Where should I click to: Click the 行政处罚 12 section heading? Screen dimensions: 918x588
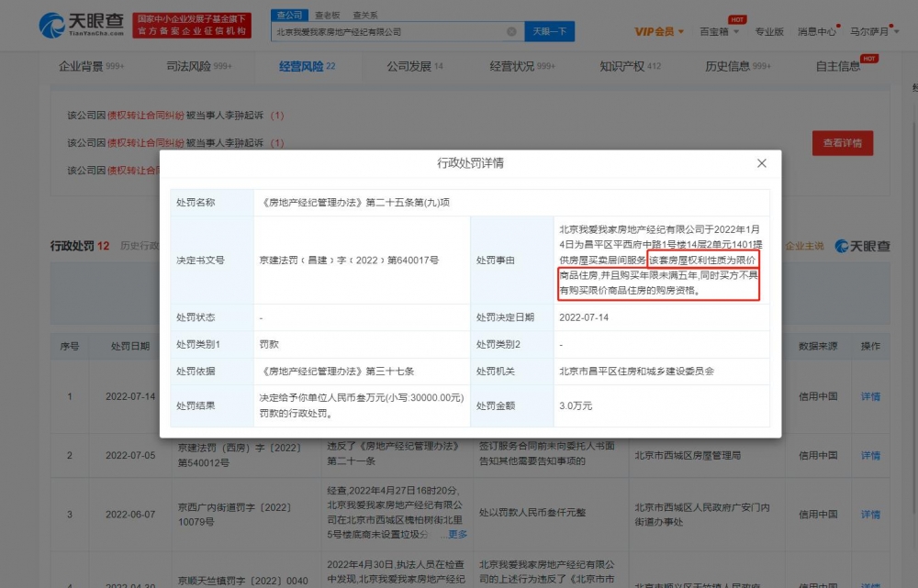click(x=80, y=247)
